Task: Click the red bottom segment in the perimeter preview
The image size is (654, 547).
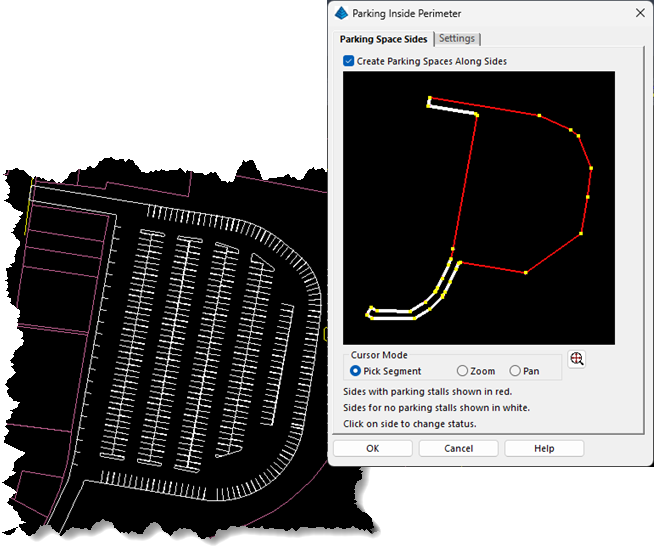Action: coord(493,267)
